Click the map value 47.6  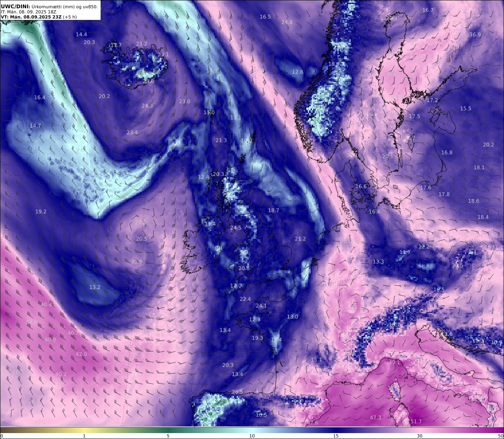click(x=313, y=422)
